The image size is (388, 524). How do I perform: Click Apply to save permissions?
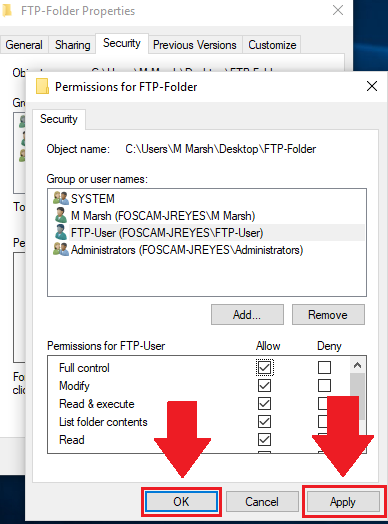tap(343, 502)
